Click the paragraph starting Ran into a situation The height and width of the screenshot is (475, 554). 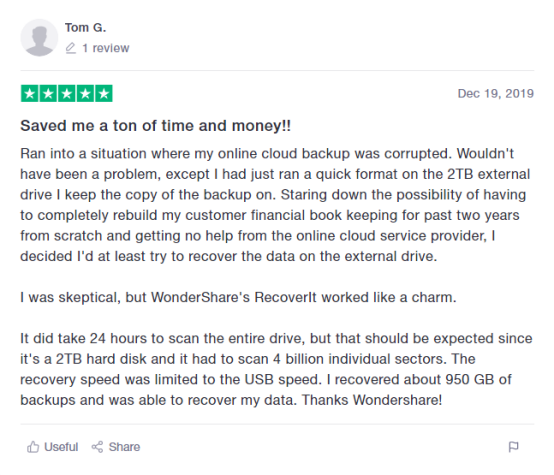[275, 205]
